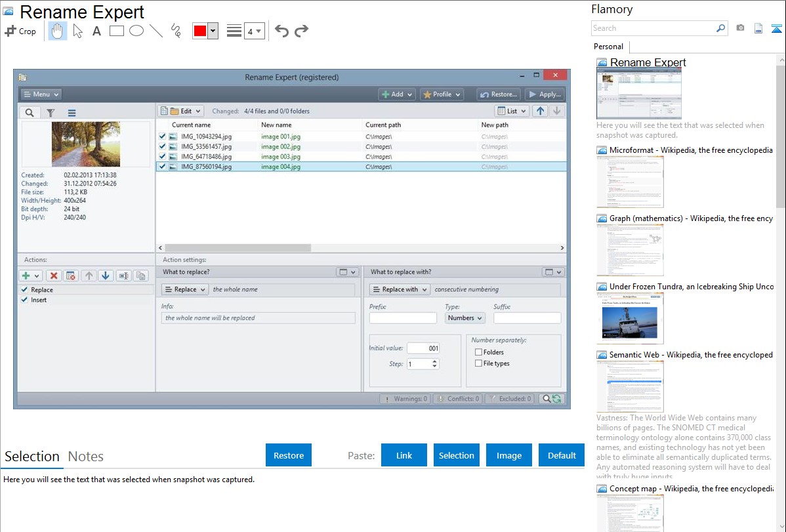Open the Replace mode dropdown
The image size is (786, 532).
click(185, 289)
